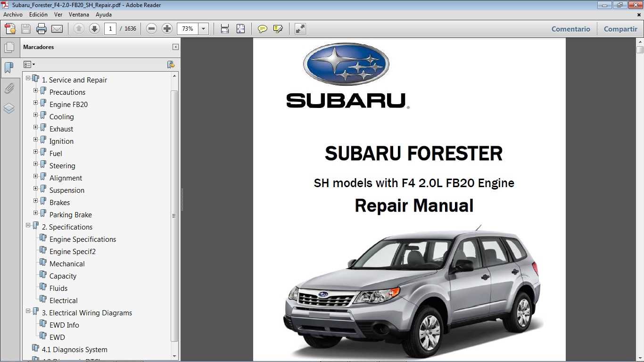Screen dimensions: 644x362
Task: Collapse 1. Service and Repair node
Action: click(x=28, y=78)
